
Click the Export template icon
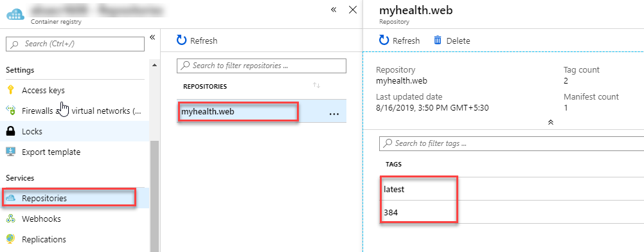click(11, 152)
